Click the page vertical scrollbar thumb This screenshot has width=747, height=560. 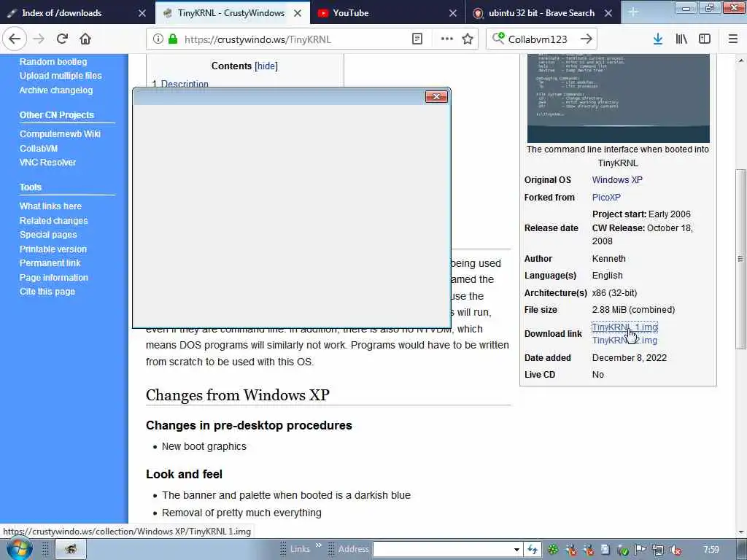click(x=741, y=259)
